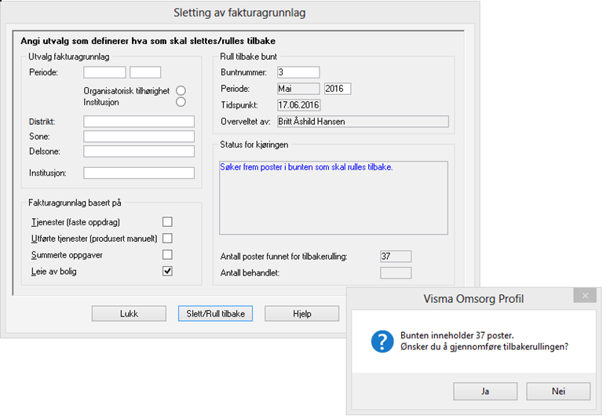
Task: Confirm the rollback by pressing Ja
Action: [x=484, y=390]
